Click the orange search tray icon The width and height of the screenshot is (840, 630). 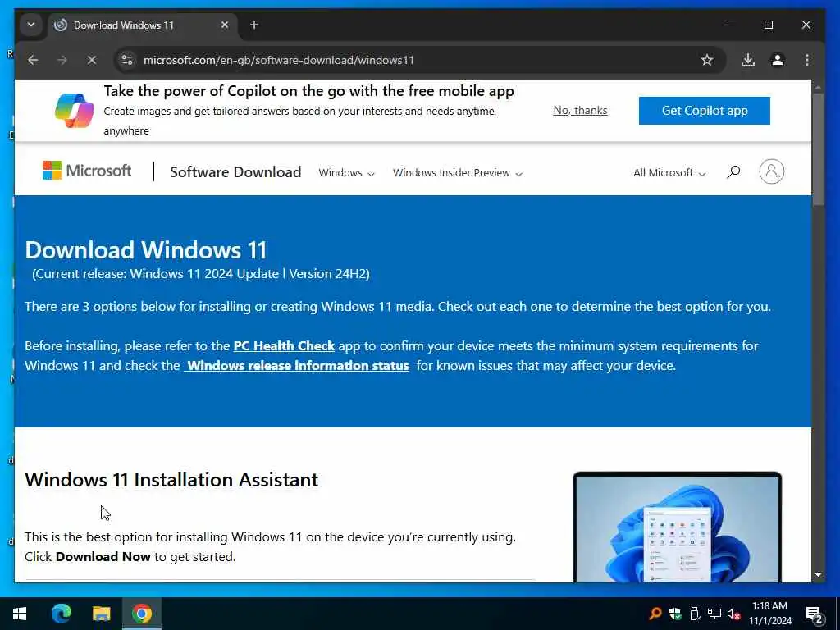tap(655, 614)
